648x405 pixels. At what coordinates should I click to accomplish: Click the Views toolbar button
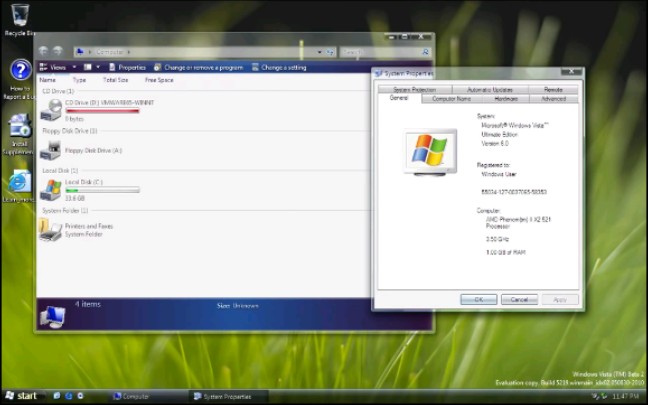point(52,67)
